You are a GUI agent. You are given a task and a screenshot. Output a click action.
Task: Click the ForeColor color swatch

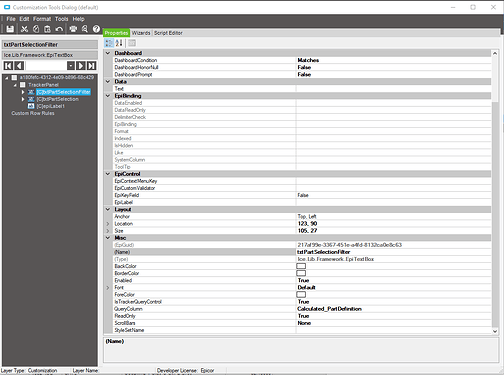pos(301,294)
